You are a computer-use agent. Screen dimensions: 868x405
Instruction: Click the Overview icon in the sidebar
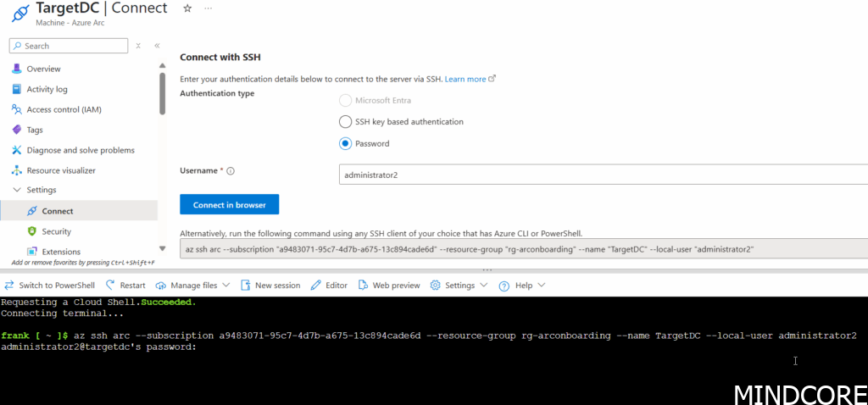(17, 69)
